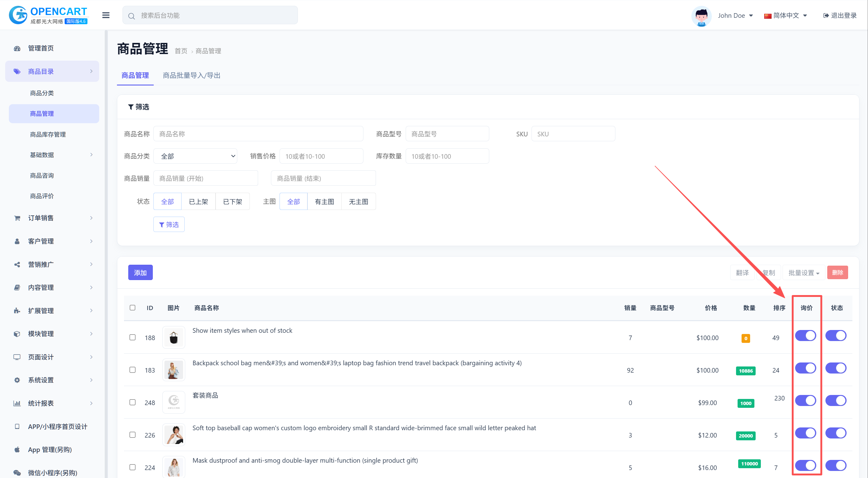Open the 批量设置 dropdown button
The width and height of the screenshot is (868, 478).
pyautogui.click(x=804, y=273)
